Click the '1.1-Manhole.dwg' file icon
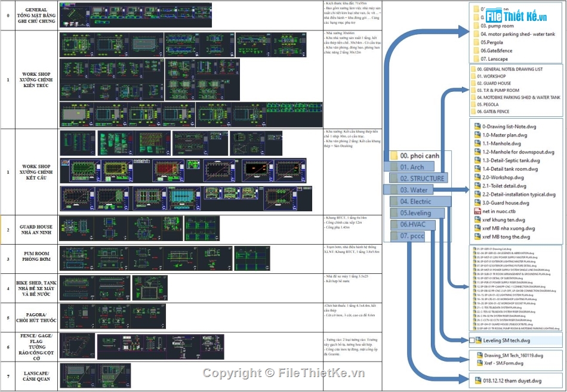567x392 pixels. point(477,143)
